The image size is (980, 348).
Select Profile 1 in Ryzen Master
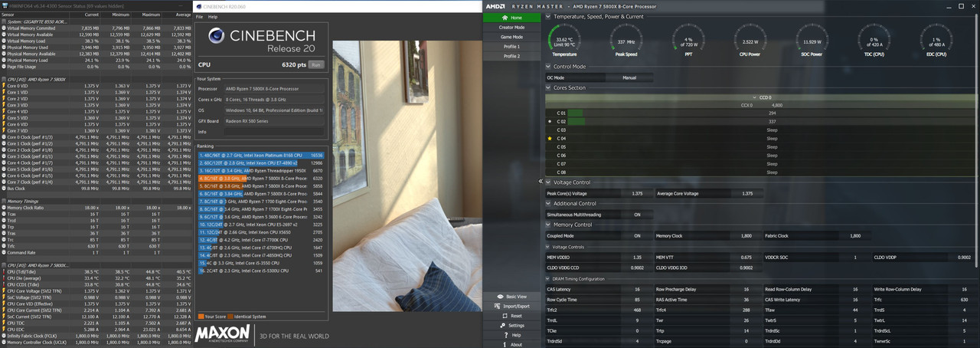pyautogui.click(x=511, y=47)
